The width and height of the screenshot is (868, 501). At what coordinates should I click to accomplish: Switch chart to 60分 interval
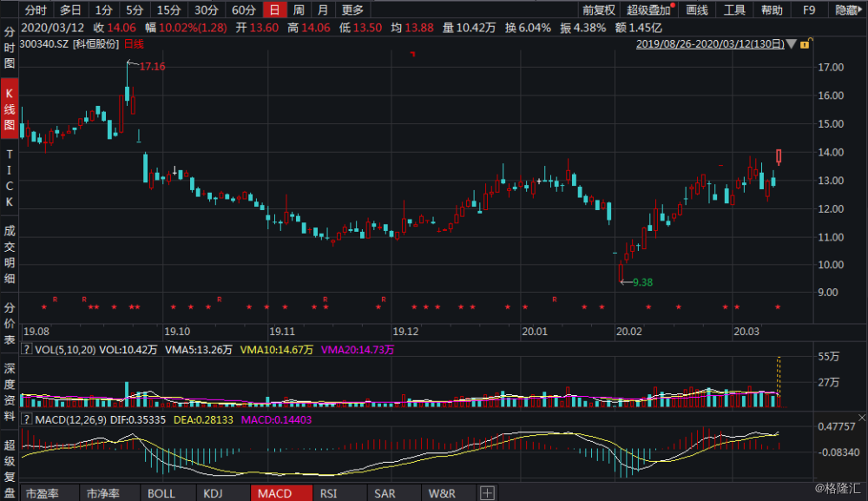coord(244,10)
